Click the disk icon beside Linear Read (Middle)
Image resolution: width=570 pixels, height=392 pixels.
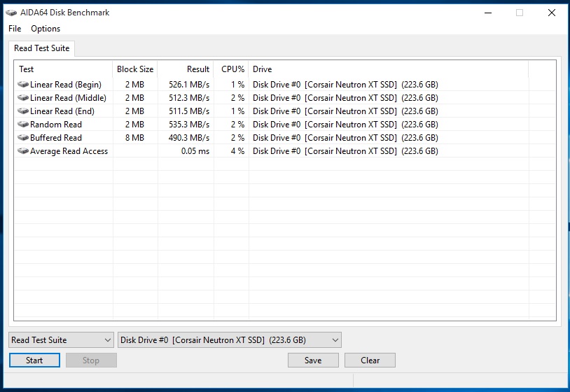pos(23,98)
